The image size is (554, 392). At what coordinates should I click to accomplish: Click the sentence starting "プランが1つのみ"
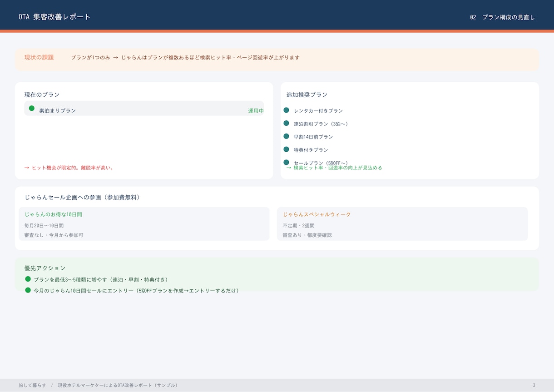coord(185,58)
